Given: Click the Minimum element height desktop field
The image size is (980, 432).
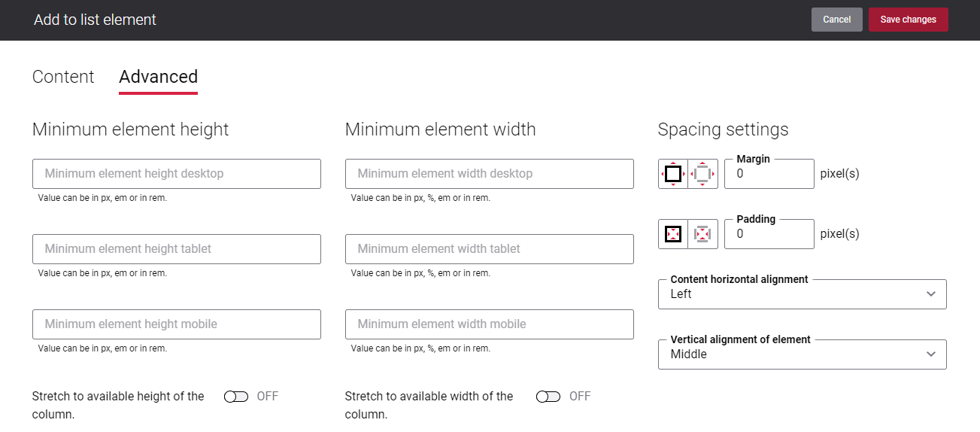Looking at the screenshot, I should tap(177, 174).
